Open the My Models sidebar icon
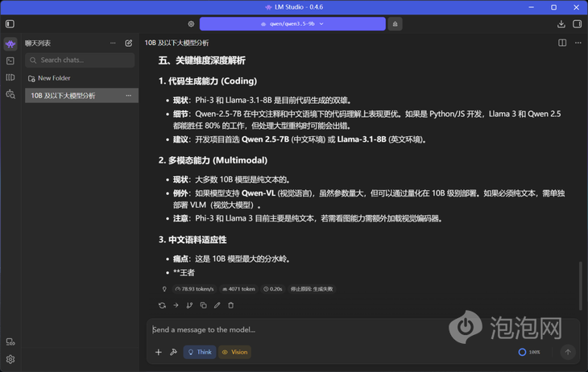The width and height of the screenshot is (588, 372). (x=10, y=77)
